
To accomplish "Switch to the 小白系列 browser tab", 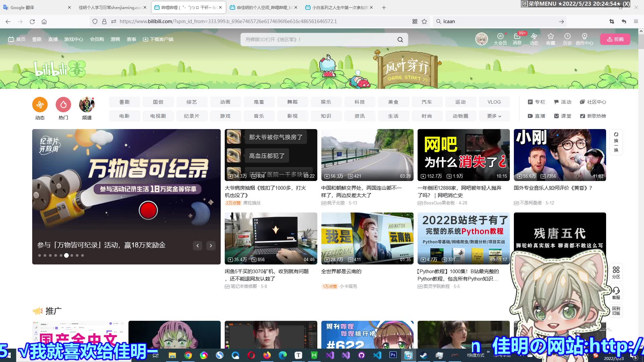I will [339, 7].
